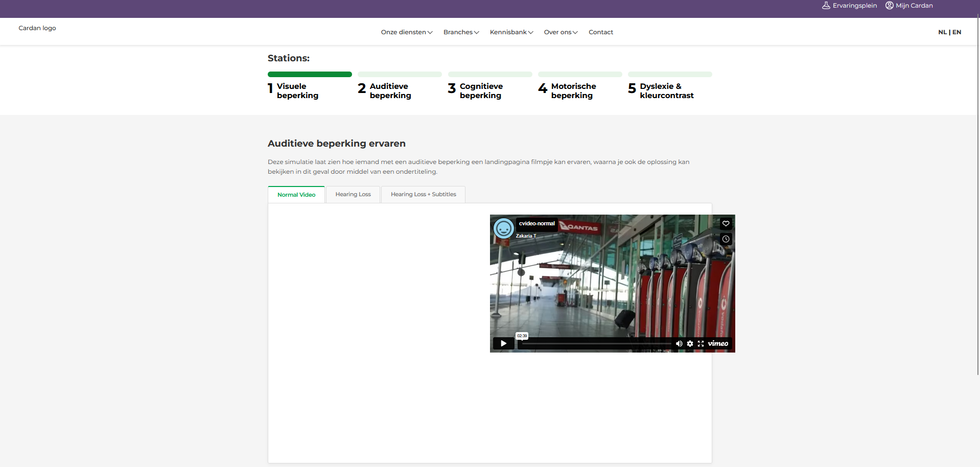Switch language to EN
Viewport: 980px width, 467px height.
point(957,32)
